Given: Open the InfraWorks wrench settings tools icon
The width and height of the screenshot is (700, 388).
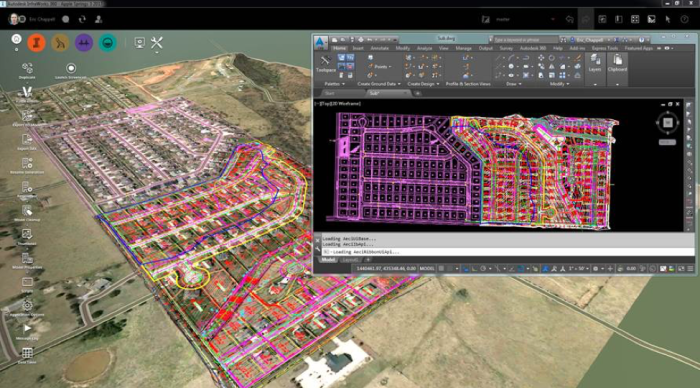Looking at the screenshot, I should [157, 43].
